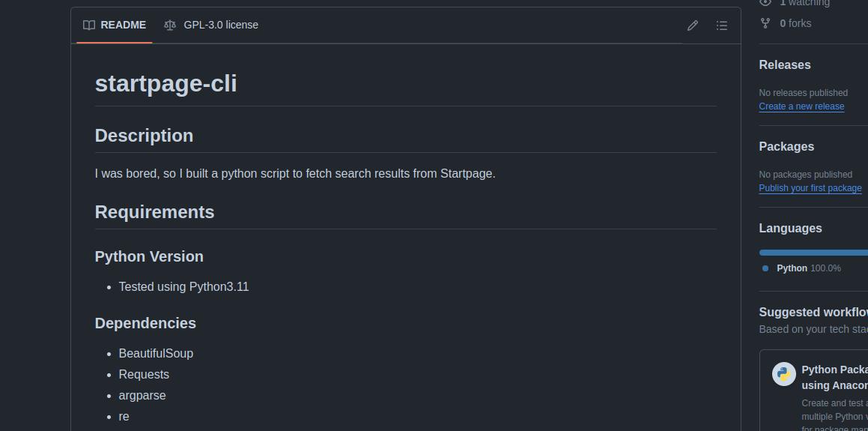The width and height of the screenshot is (868, 431).
Task: Click Publish your first package link
Action: click(810, 188)
